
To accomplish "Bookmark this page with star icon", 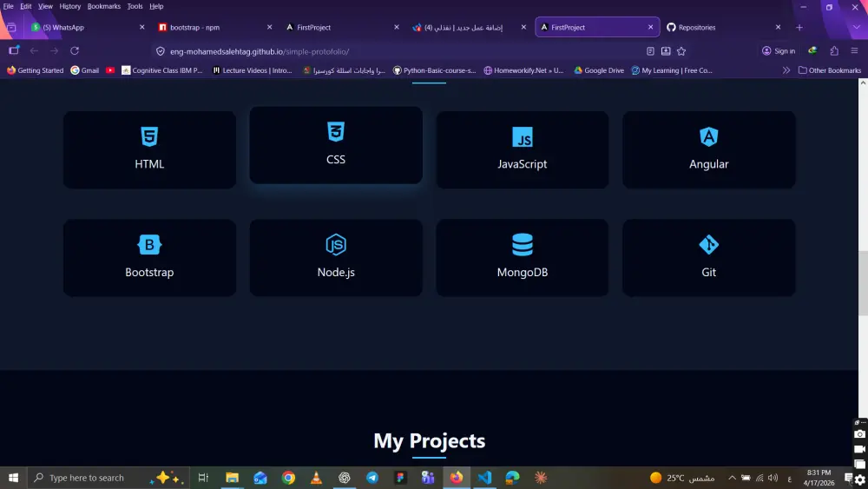I will pyautogui.click(x=681, y=51).
